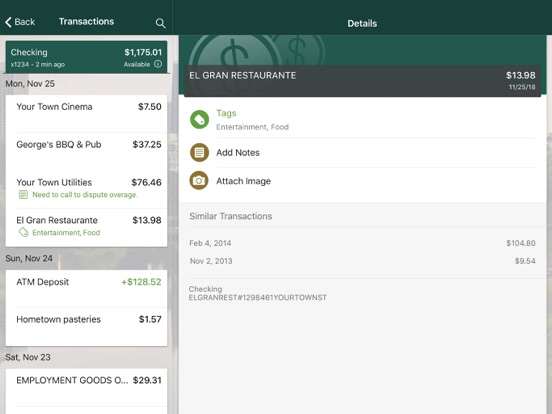Click the $37.25 amount for George's BBQ
The image size is (552, 414).
pyautogui.click(x=147, y=145)
